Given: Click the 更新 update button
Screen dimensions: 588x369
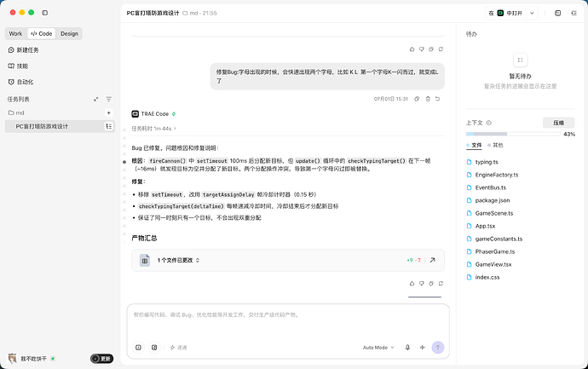Looking at the screenshot, I should click(101, 359).
